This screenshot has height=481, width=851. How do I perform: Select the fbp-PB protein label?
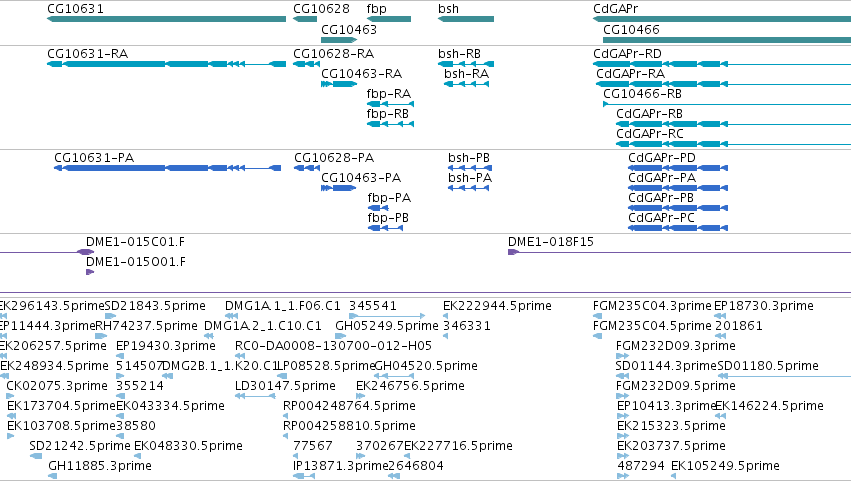point(388,218)
